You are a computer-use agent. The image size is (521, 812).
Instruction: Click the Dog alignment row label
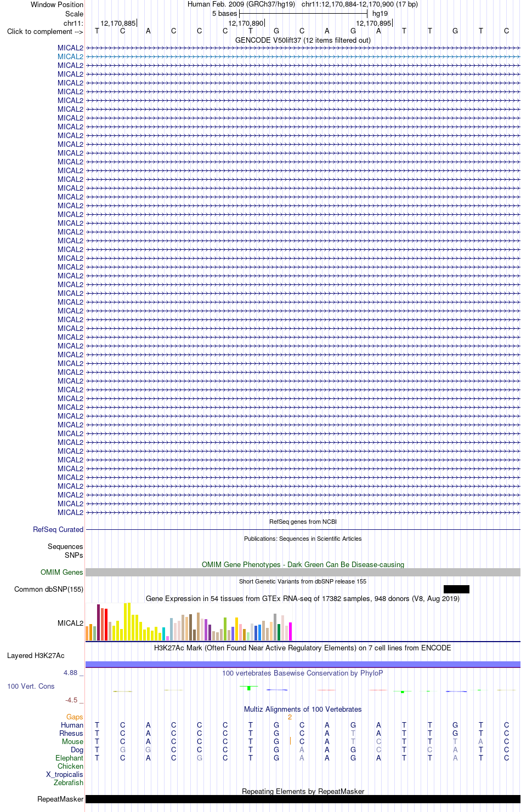77,750
